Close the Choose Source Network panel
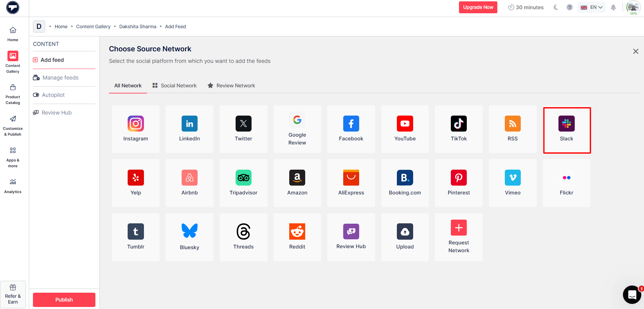Viewport: 644px width, 309px height. coord(636,51)
